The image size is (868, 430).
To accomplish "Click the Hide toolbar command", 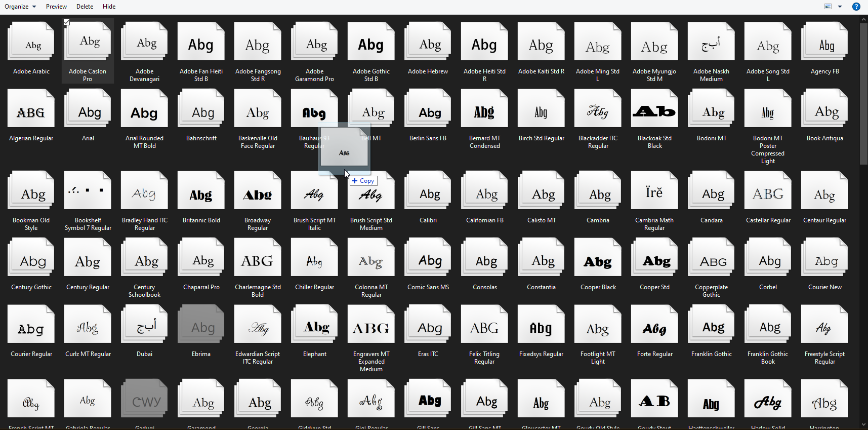I will point(109,7).
